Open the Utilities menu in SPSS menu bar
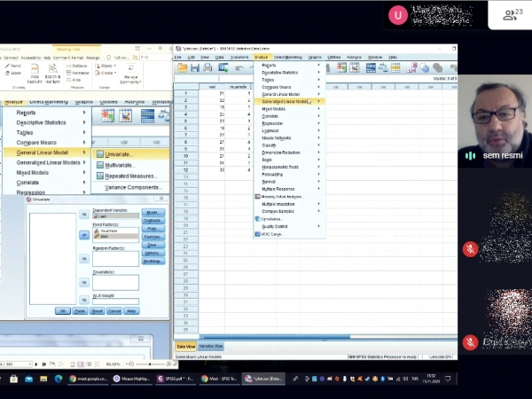Screen dimensions: 532x399 click(334, 57)
